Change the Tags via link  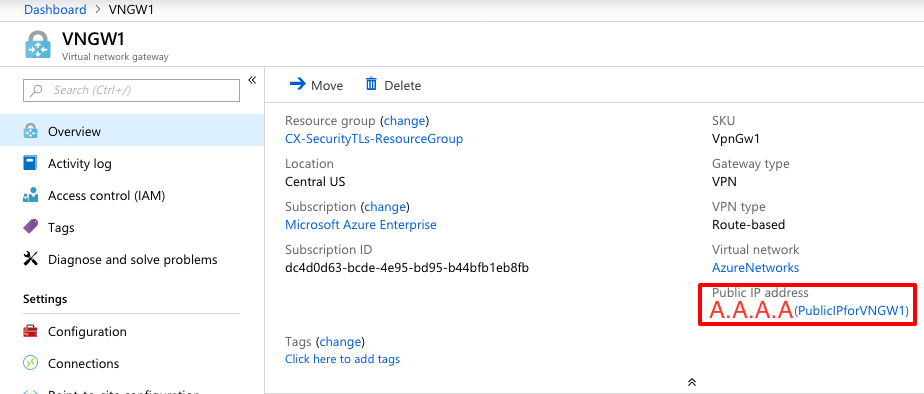[341, 342]
